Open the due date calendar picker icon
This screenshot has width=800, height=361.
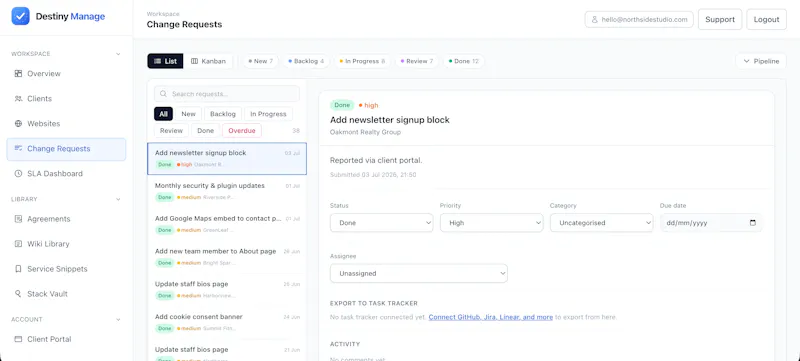pos(753,223)
